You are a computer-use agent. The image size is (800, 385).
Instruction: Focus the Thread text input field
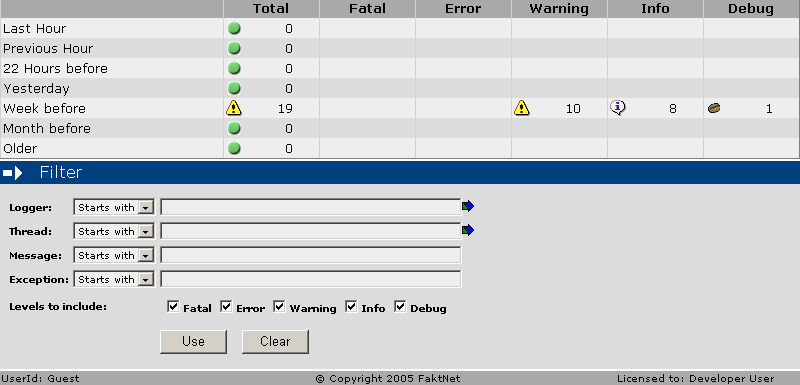pos(311,231)
